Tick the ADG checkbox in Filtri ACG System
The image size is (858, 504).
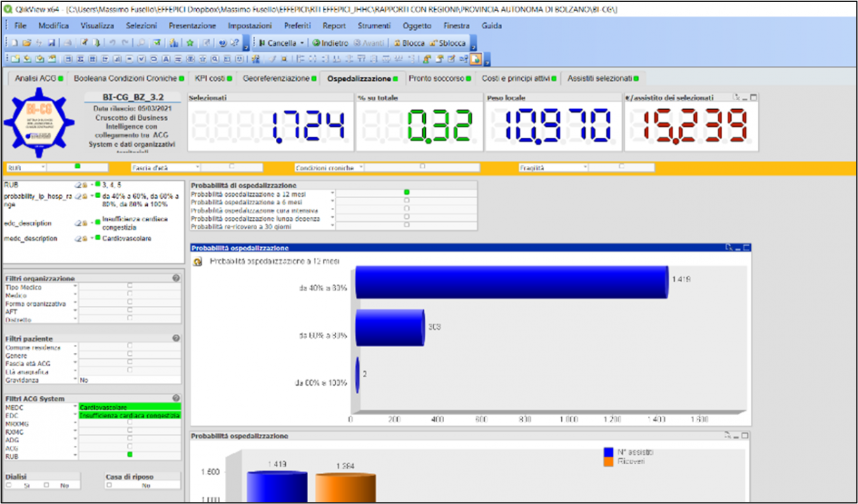pyautogui.click(x=130, y=440)
